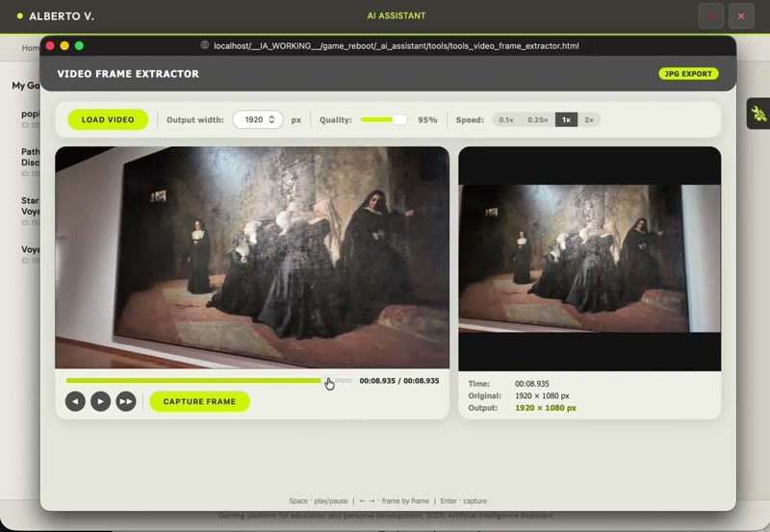The height and width of the screenshot is (532, 770).
Task: Click the Time 00:08.935 value
Action: (532, 384)
